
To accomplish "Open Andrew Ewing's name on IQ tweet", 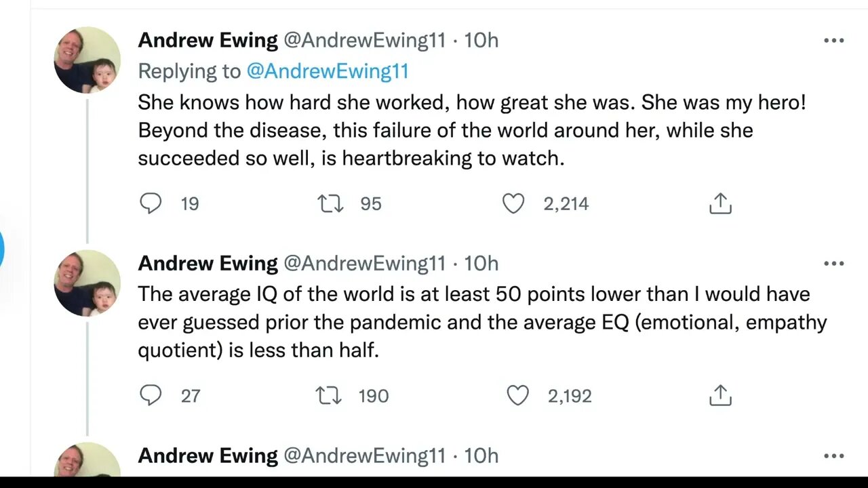I will click(208, 263).
